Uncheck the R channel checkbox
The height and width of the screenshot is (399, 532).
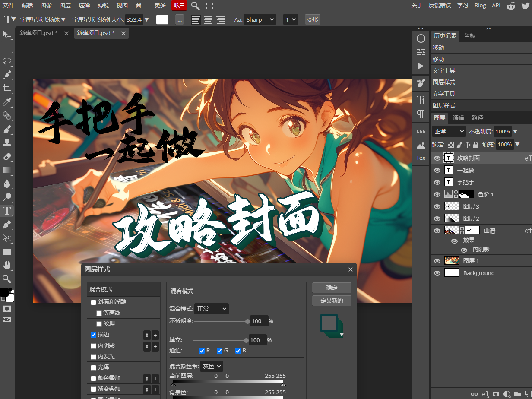tap(202, 351)
